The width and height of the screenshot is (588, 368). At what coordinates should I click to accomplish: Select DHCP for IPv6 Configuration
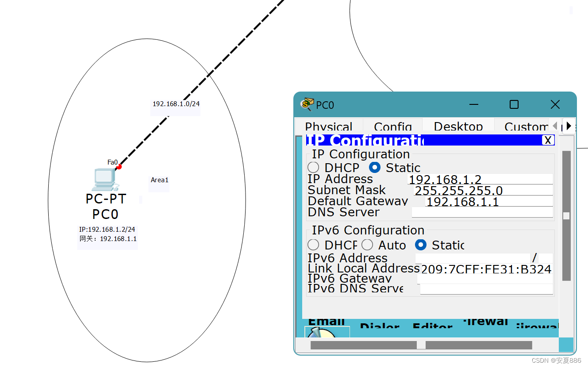(313, 245)
